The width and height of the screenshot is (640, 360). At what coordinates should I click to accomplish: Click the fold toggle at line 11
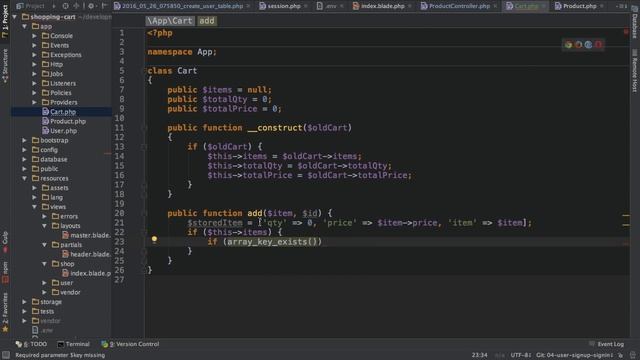point(144,128)
